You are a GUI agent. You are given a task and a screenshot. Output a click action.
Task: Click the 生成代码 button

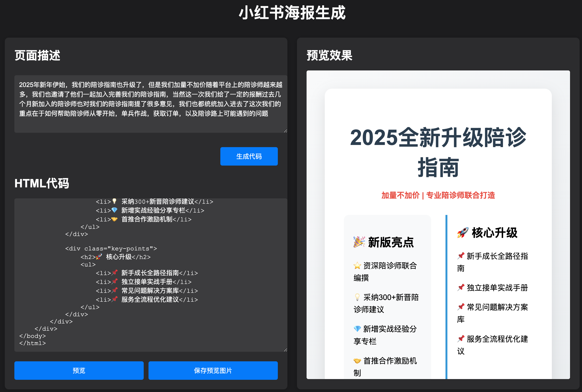[249, 156]
